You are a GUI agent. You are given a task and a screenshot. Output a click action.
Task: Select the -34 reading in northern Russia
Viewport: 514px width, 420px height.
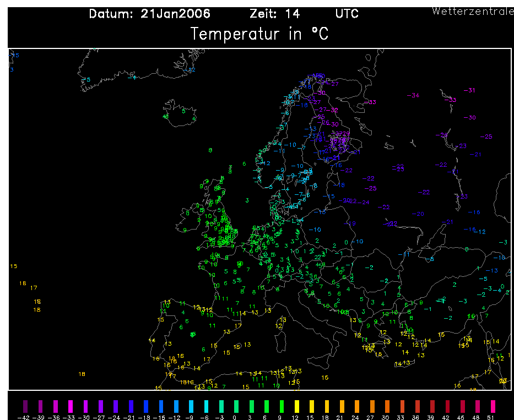[x=413, y=95]
